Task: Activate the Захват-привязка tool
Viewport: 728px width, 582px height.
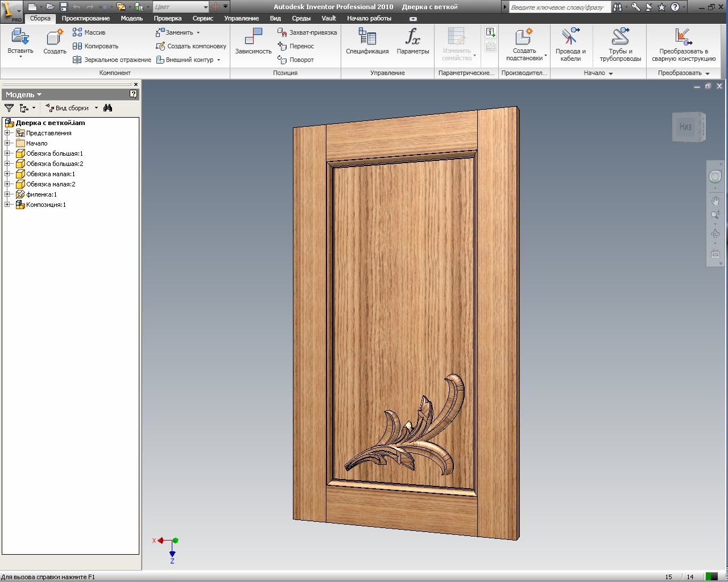Action: (x=307, y=32)
